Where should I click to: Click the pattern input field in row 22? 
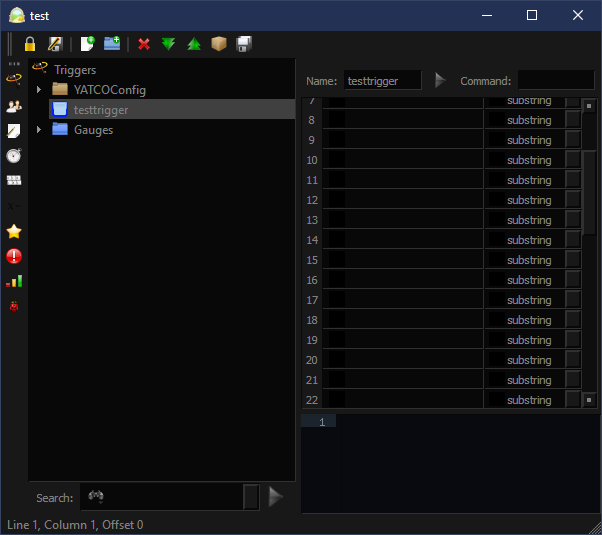click(403, 400)
